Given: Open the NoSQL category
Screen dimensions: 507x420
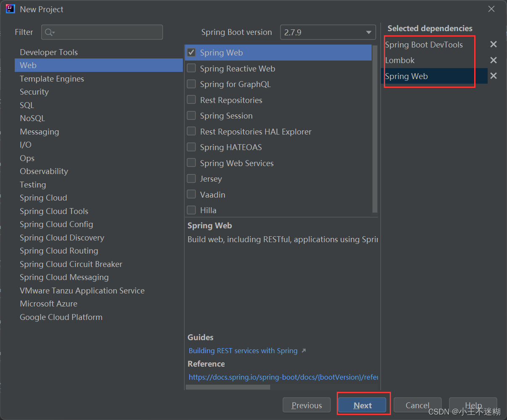Looking at the screenshot, I should pos(99,118).
